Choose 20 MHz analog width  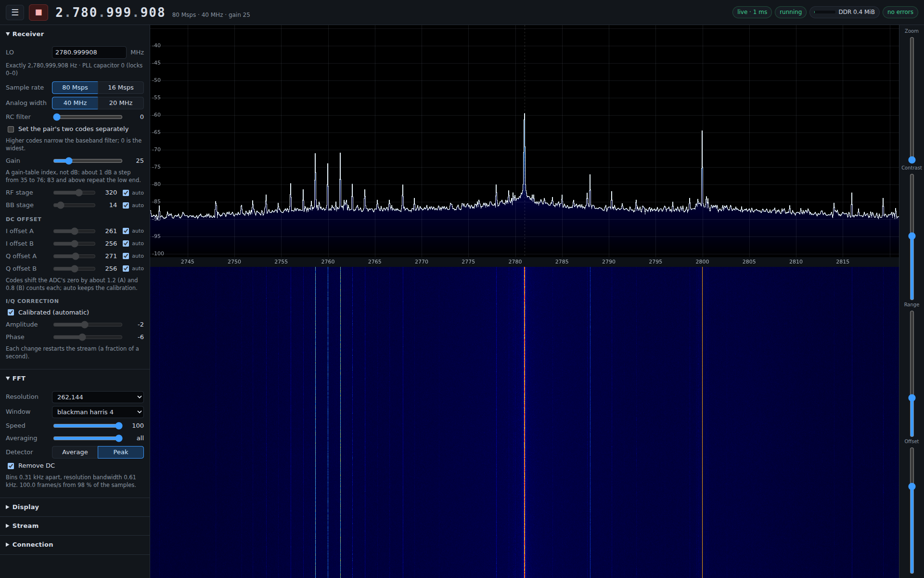(x=121, y=103)
